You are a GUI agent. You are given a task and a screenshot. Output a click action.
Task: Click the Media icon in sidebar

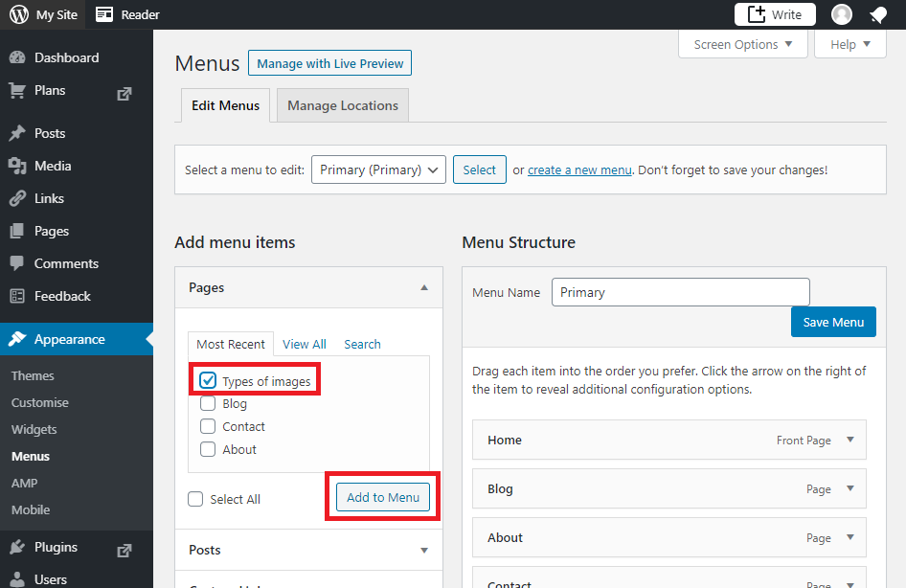pos(17,166)
